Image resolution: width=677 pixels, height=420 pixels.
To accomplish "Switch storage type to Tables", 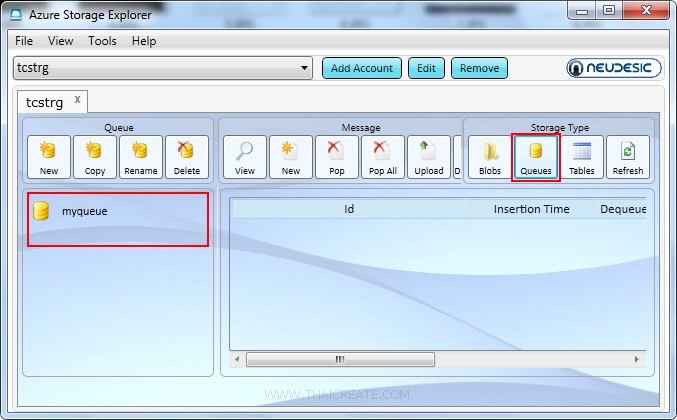I will click(582, 157).
